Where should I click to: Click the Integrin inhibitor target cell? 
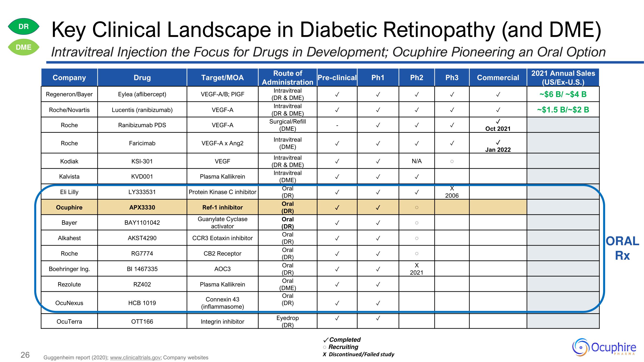click(222, 321)
